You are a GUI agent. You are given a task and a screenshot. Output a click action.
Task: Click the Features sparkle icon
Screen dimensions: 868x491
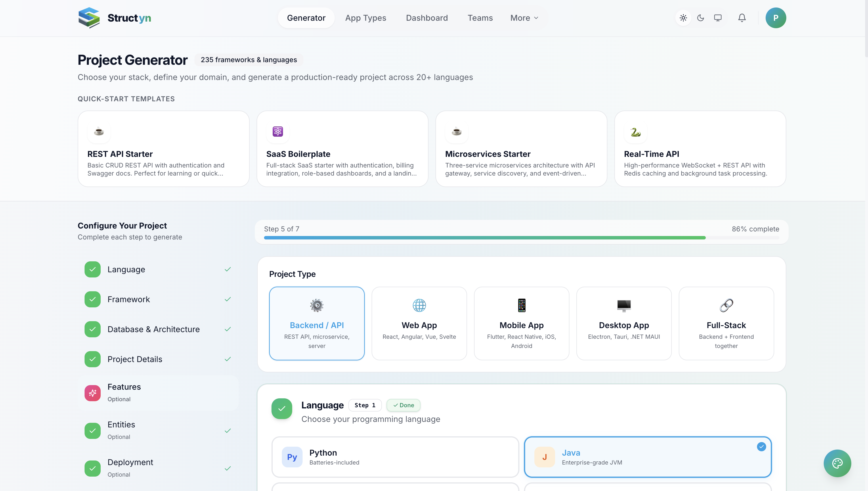[93, 393]
